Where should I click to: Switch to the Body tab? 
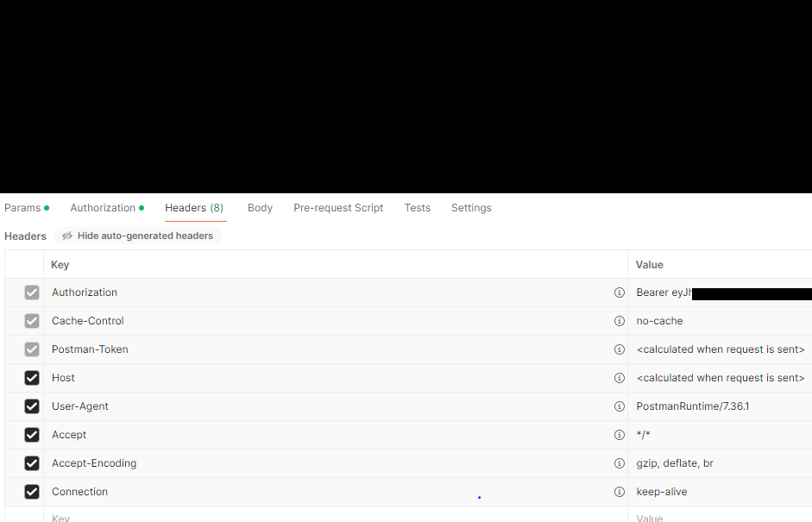(x=260, y=208)
